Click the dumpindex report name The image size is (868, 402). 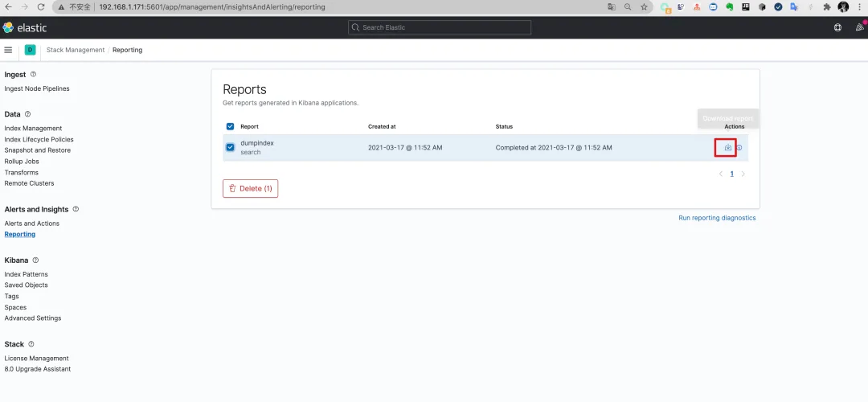tap(257, 143)
